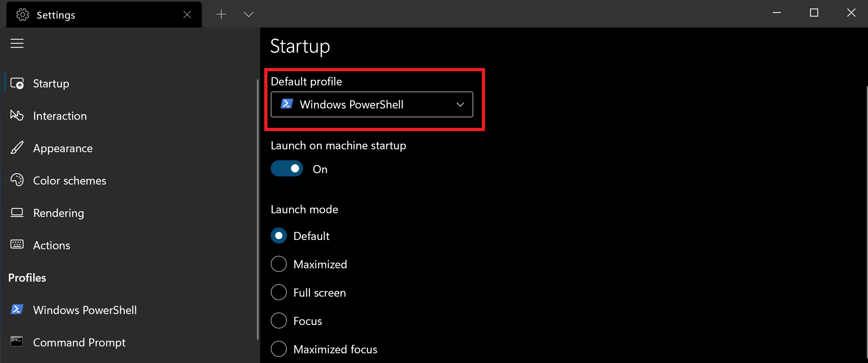Open Color schemes settings page
868x363 pixels.
pyautogui.click(x=130, y=180)
